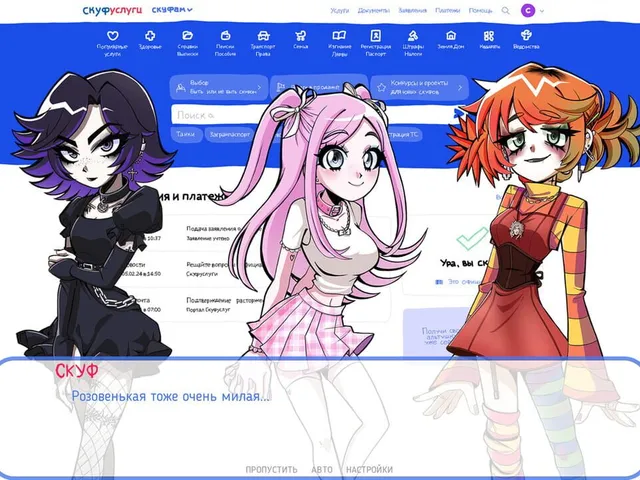
Task: Click the Популярные услуги heart icon
Action: click(x=113, y=36)
